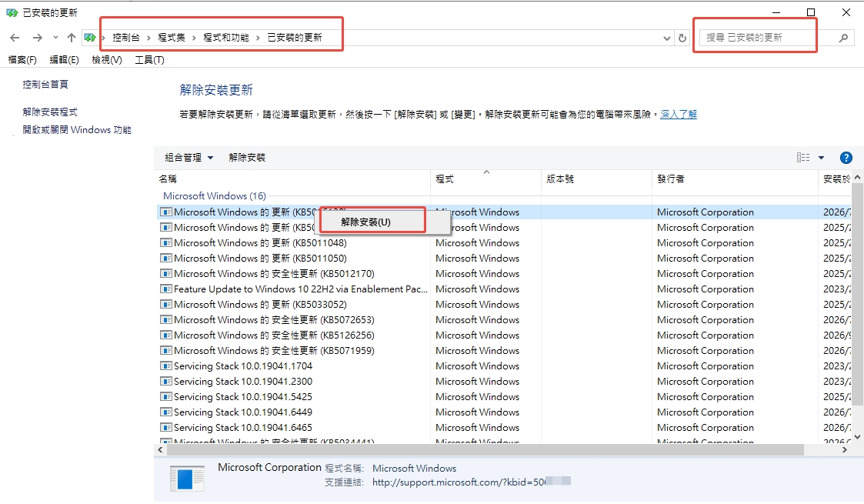Click icon of Feature Update to Windows 10 22H2
This screenshot has height=504, width=864.
165,289
